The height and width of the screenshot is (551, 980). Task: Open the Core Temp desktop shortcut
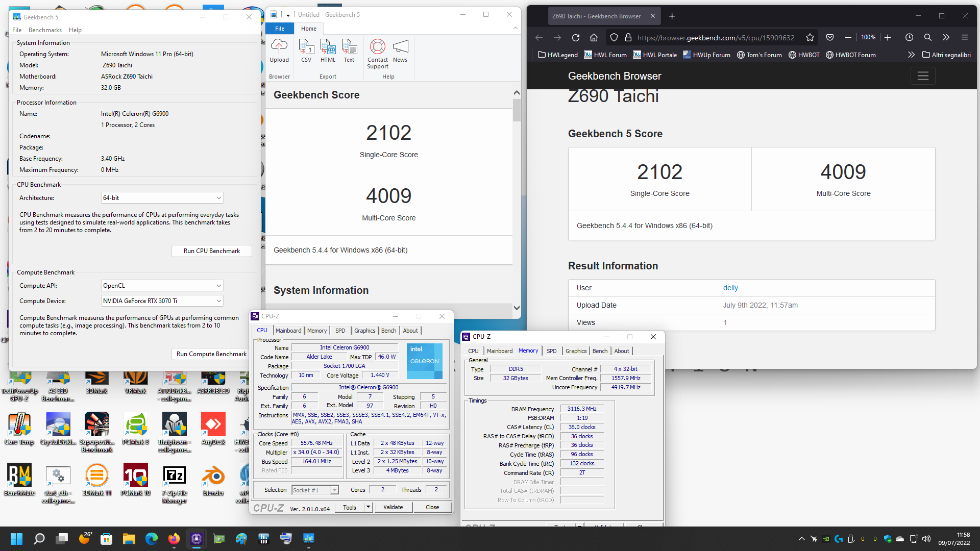click(19, 429)
